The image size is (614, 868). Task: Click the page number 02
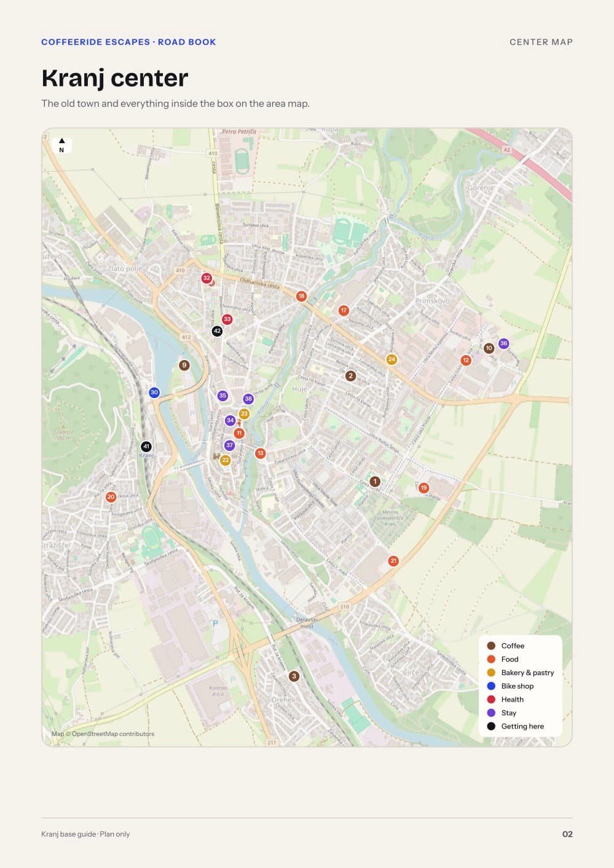[567, 834]
